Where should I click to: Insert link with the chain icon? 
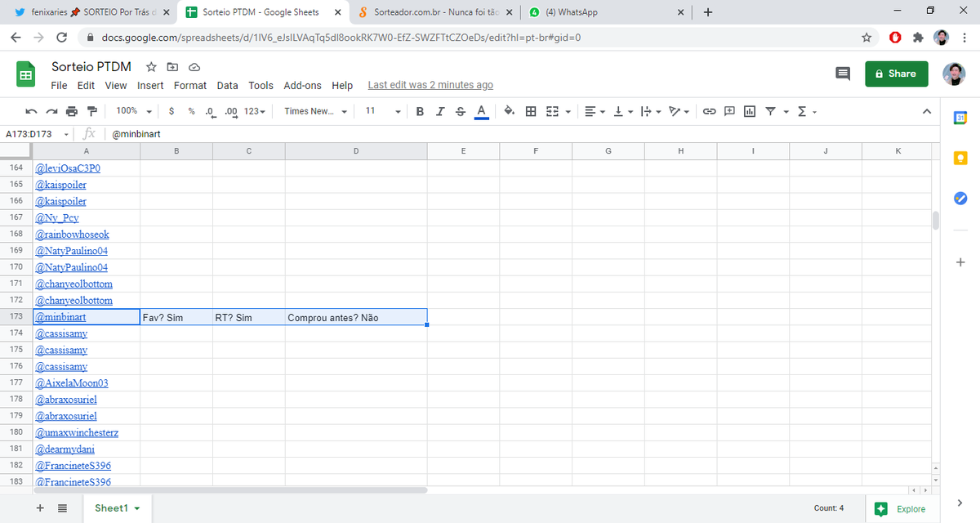coord(710,111)
